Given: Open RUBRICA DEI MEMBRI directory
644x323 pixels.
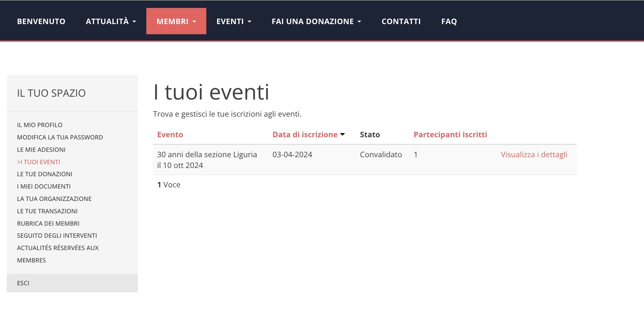Looking at the screenshot, I should click(x=48, y=223).
